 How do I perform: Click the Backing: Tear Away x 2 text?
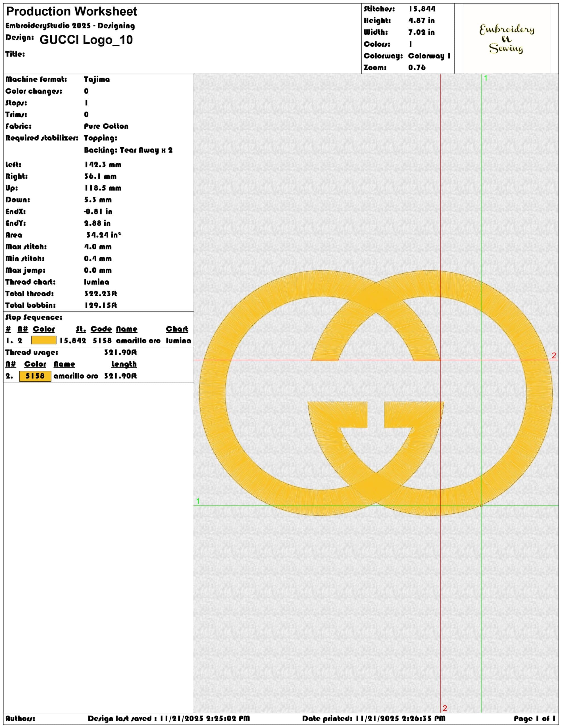tap(128, 150)
